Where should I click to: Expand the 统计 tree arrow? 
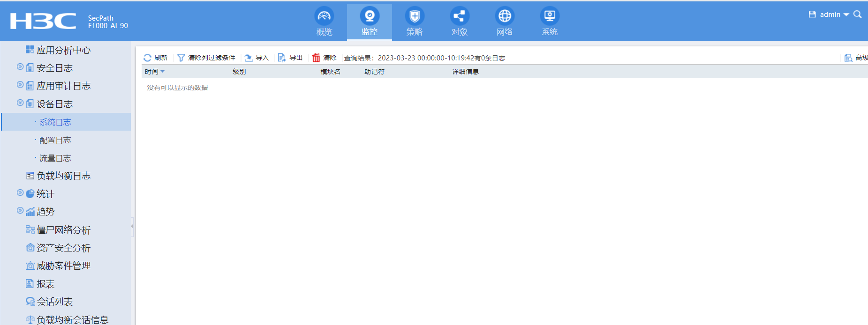(20, 193)
